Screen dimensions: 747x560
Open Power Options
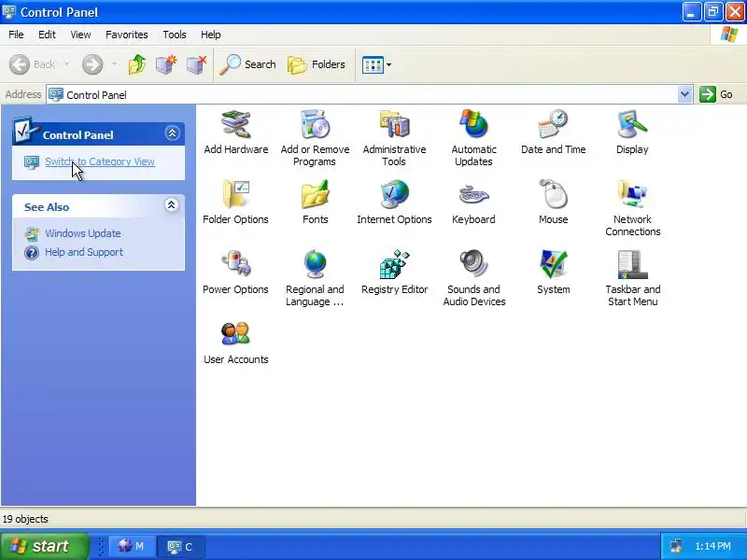click(235, 273)
